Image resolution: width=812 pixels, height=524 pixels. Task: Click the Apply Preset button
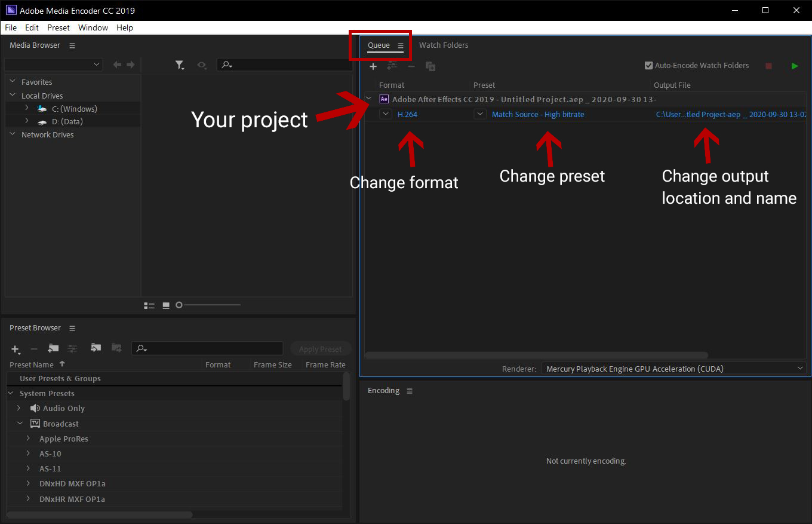click(320, 349)
